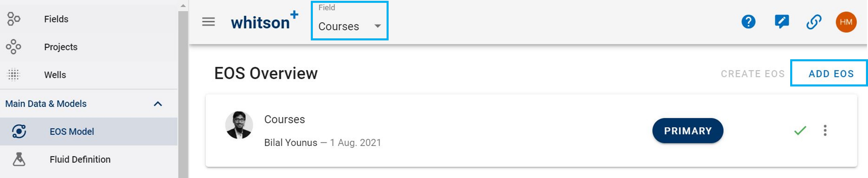Open the HM user avatar menu

(x=846, y=22)
